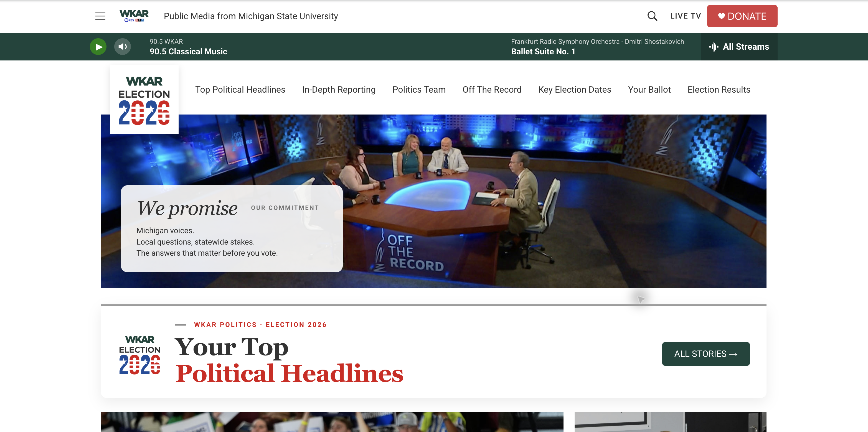The height and width of the screenshot is (432, 868).
Task: Click the ALL STORIES button
Action: click(x=705, y=354)
